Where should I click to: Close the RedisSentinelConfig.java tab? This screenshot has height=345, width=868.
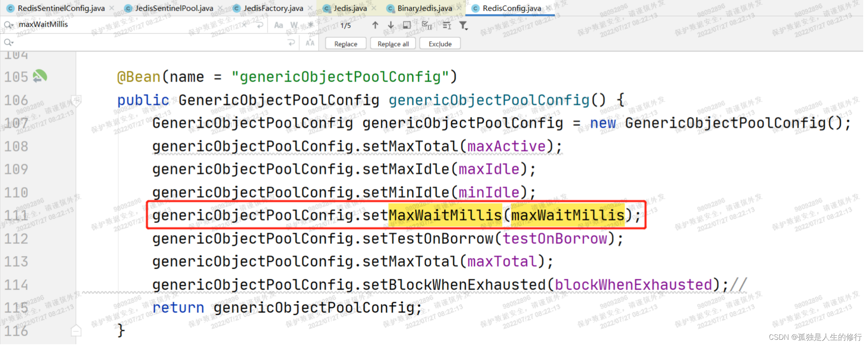[x=112, y=8]
